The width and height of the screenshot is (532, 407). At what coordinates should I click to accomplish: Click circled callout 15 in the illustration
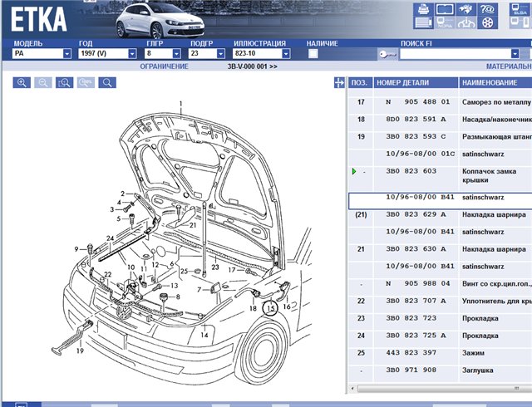click(270, 308)
